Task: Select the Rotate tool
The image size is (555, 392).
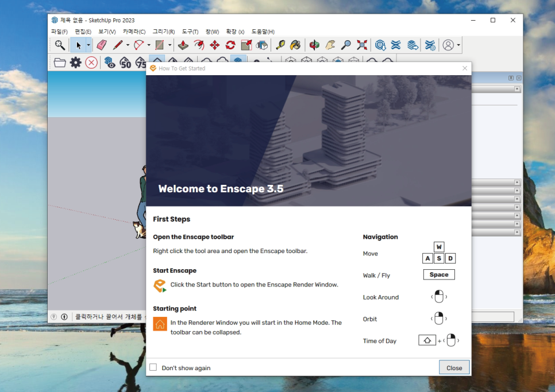Action: pos(230,45)
